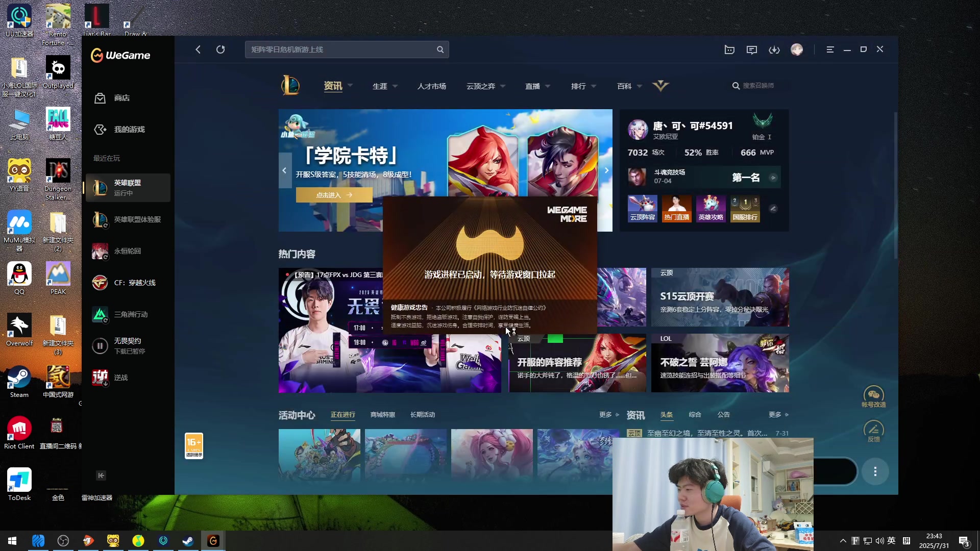The height and width of the screenshot is (551, 980).
Task: Open 斗魂竞技场 match detail arrow
Action: pyautogui.click(x=773, y=178)
